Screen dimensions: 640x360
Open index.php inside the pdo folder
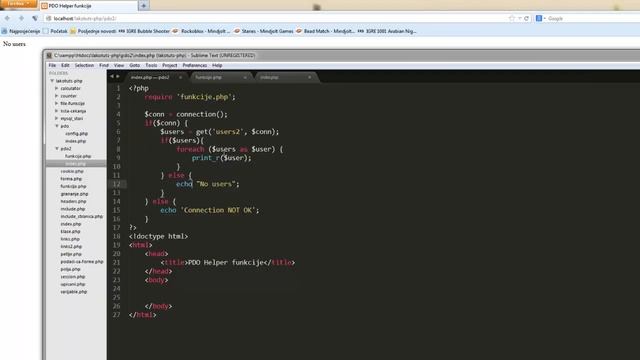(x=76, y=141)
